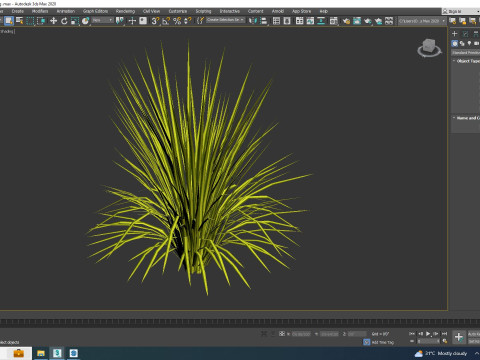This screenshot has height=360, width=480.
Task: Activate Select and Move tool
Action: [x=53, y=21]
